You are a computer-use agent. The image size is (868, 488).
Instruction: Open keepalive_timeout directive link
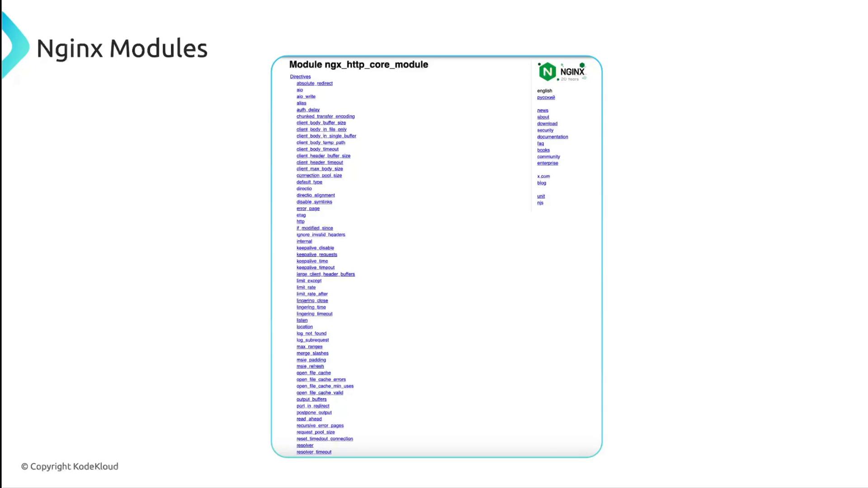(x=316, y=267)
